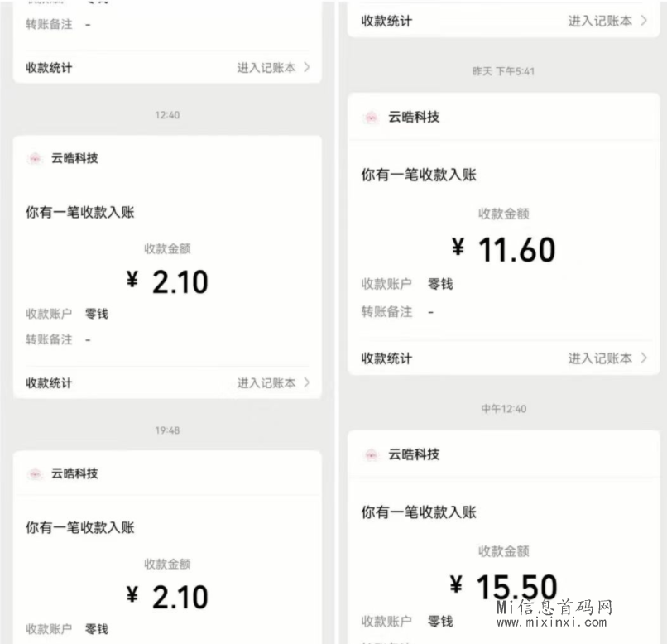Image resolution: width=667 pixels, height=644 pixels.
Task: Tap the 中午12:40 timestamp between messages
Action: (506, 408)
